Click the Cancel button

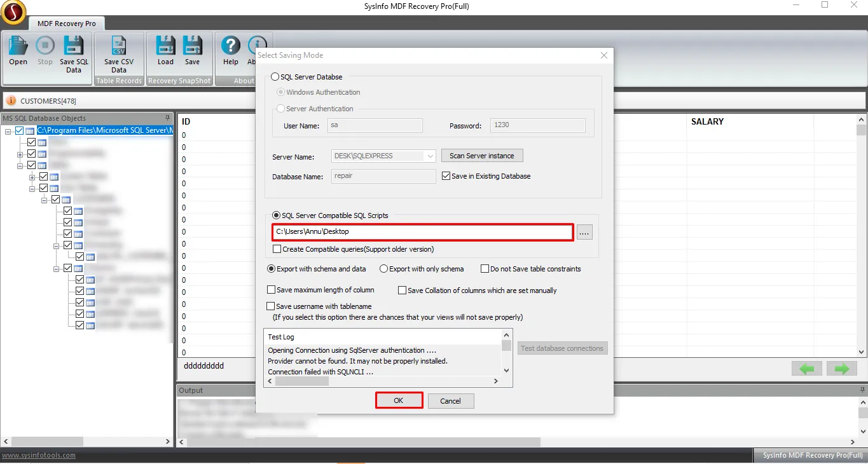pos(450,401)
